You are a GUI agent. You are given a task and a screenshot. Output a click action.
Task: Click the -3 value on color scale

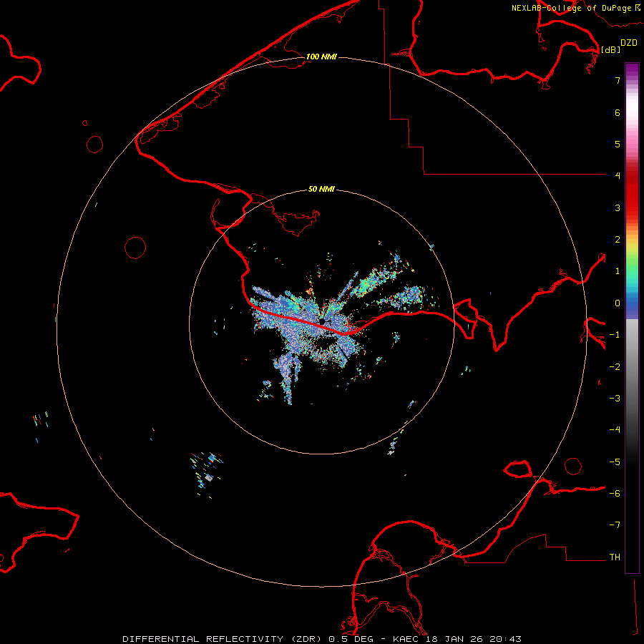pos(615,399)
